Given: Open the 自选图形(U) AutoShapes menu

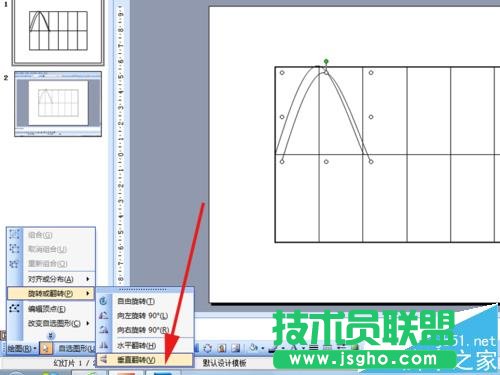Looking at the screenshot, I should (76, 349).
